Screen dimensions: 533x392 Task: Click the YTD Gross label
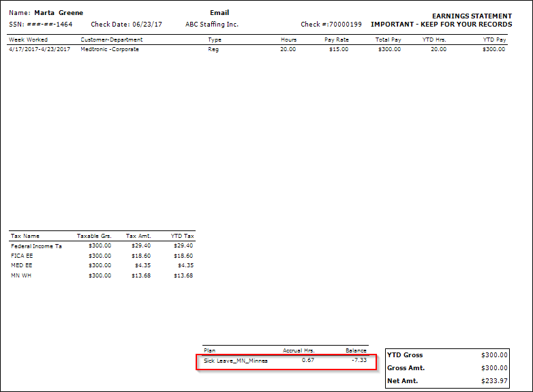405,355
